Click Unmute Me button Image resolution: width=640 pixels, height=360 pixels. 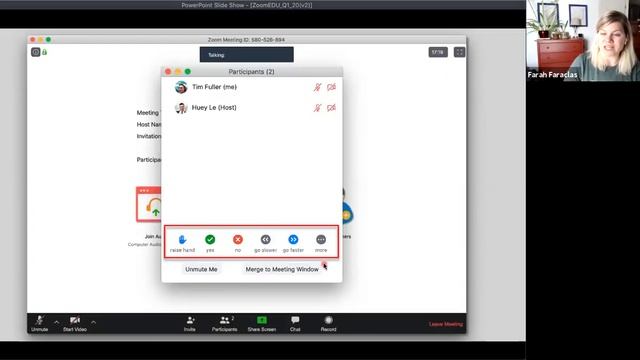(201, 269)
